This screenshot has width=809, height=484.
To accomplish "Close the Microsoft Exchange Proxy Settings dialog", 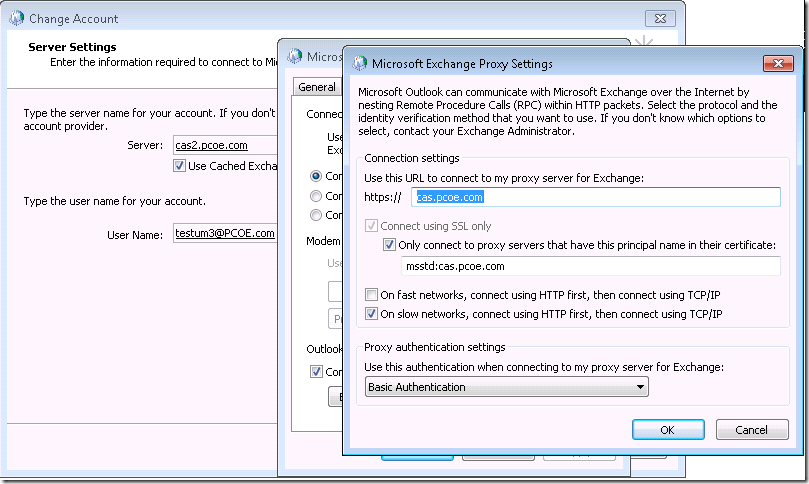I will point(778,63).
